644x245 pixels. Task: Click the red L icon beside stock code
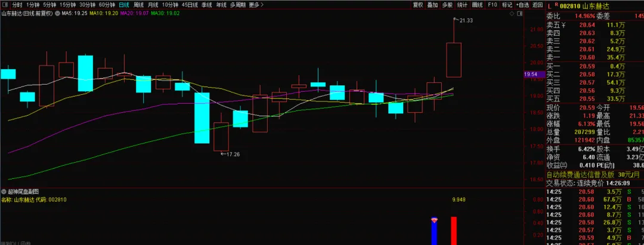[x=549, y=5]
